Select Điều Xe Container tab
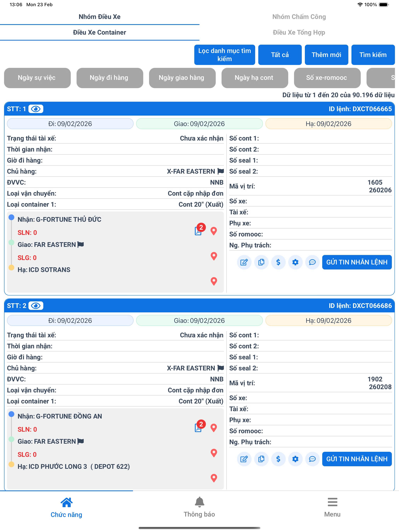The image size is (399, 532). (100, 32)
